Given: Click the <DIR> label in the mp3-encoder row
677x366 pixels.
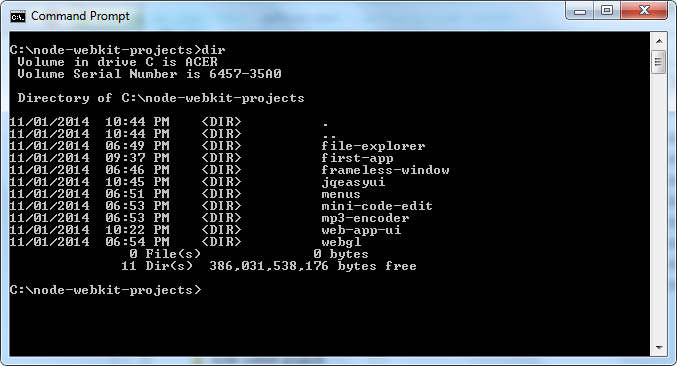Looking at the screenshot, I should 221,218.
